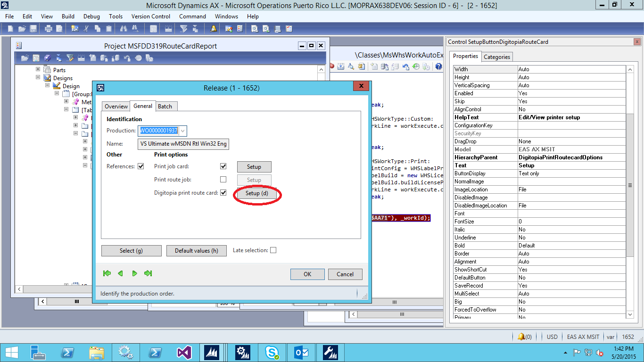Click the Find binoculars icon
Image resolution: width=644 pixels, height=362 pixels.
123,28
